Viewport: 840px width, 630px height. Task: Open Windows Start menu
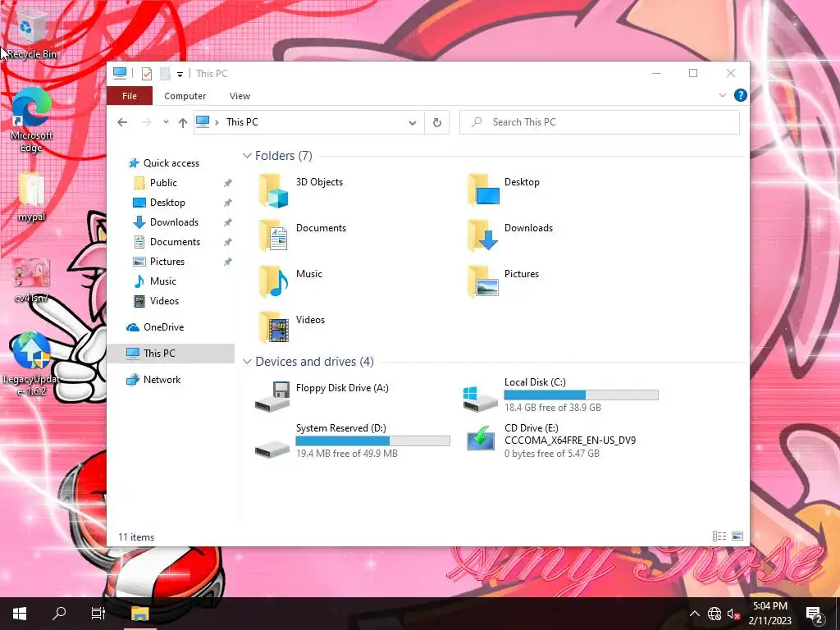(x=20, y=613)
